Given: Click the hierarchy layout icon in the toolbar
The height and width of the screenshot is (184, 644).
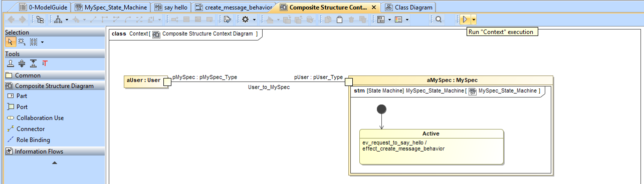Looking at the screenshot, I should tap(58, 19).
